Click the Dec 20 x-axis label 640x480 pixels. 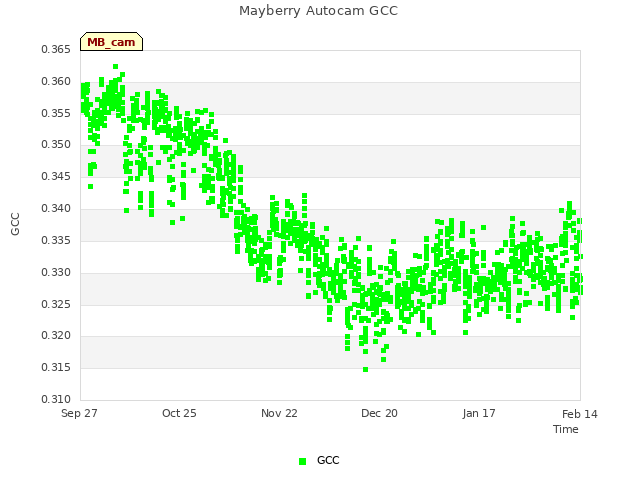tap(379, 413)
